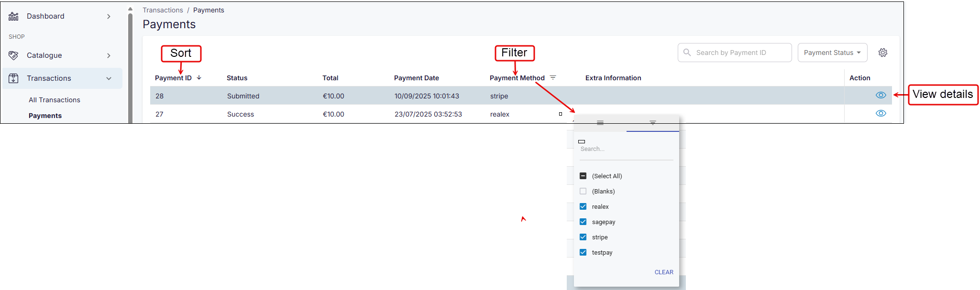The width and height of the screenshot is (980, 290).
Task: Click the magnifier icon in payment search
Action: click(687, 53)
